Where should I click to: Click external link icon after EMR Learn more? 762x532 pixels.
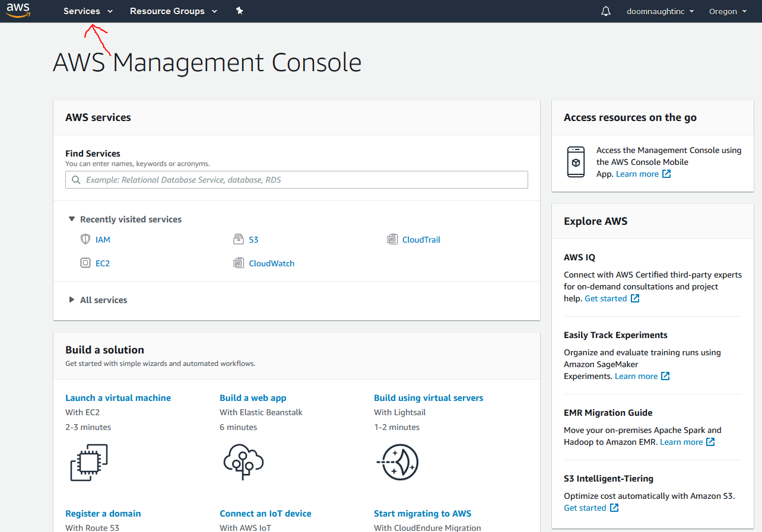click(710, 442)
